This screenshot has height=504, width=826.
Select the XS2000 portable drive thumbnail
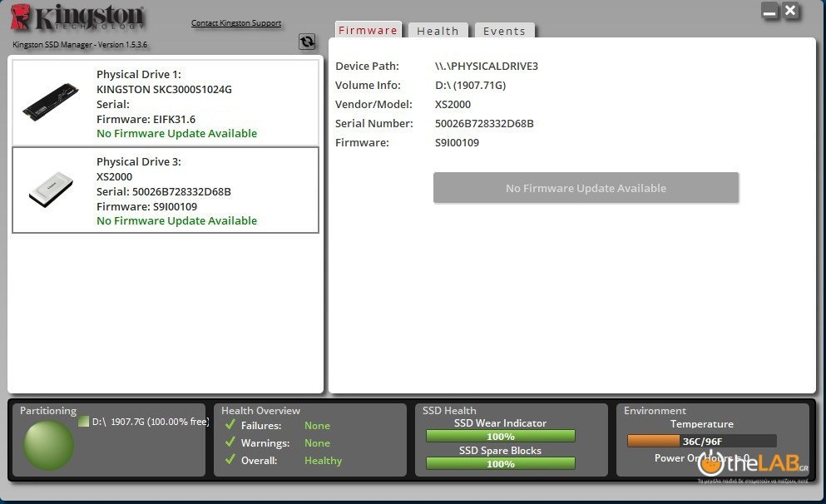tap(51, 189)
